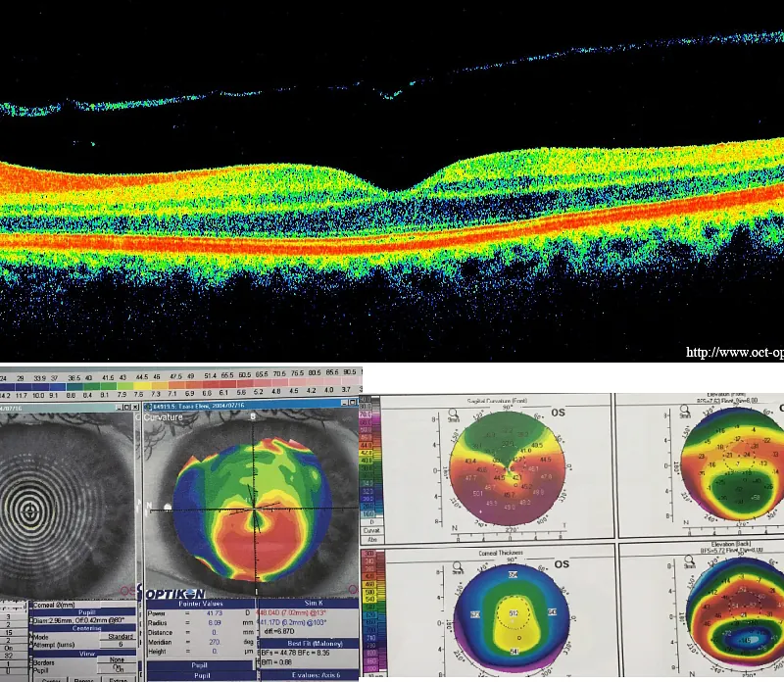Click the Mode value button labeled Standard

120,637
